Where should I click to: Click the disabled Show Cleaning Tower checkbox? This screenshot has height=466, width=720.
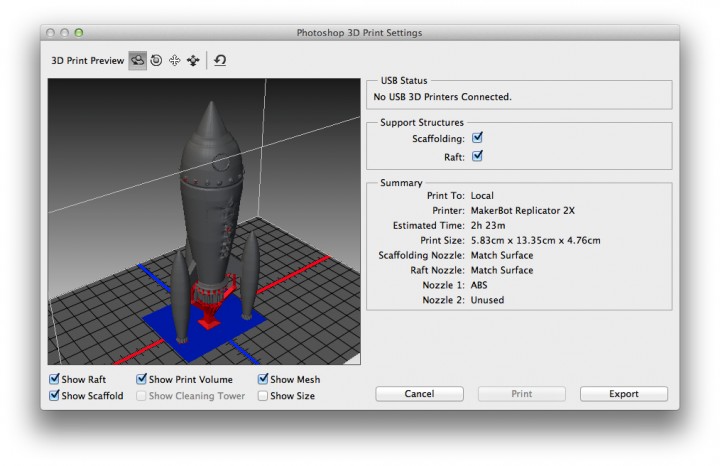141,396
